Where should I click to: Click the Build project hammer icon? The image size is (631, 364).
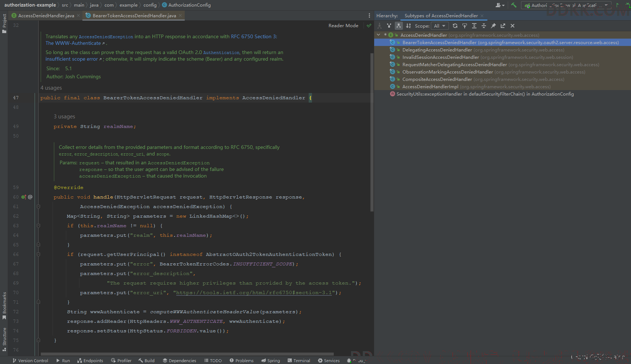(514, 5)
